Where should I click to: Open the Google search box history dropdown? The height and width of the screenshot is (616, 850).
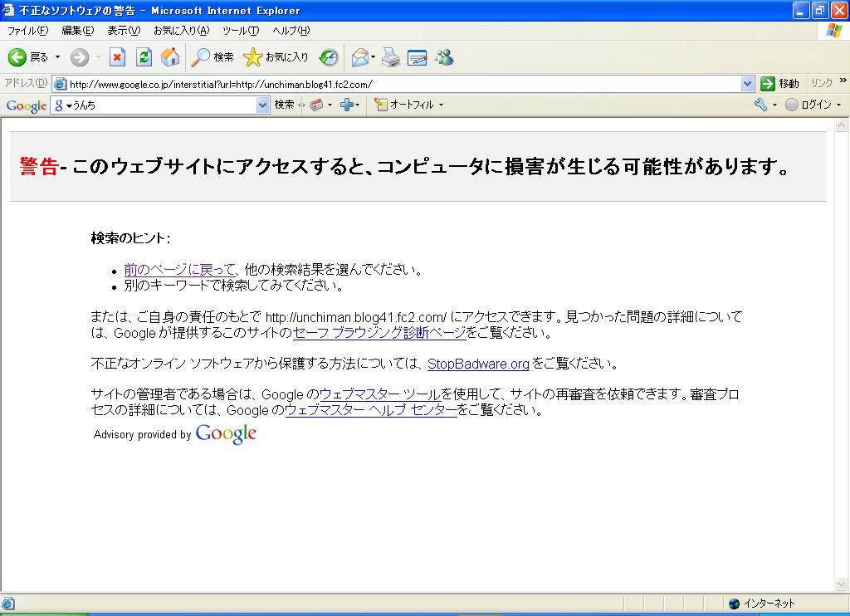[x=262, y=105]
